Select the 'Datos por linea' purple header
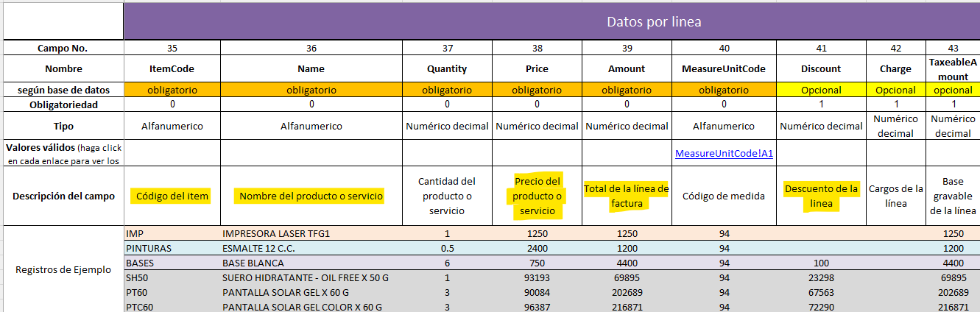The image size is (980, 312). (x=654, y=21)
